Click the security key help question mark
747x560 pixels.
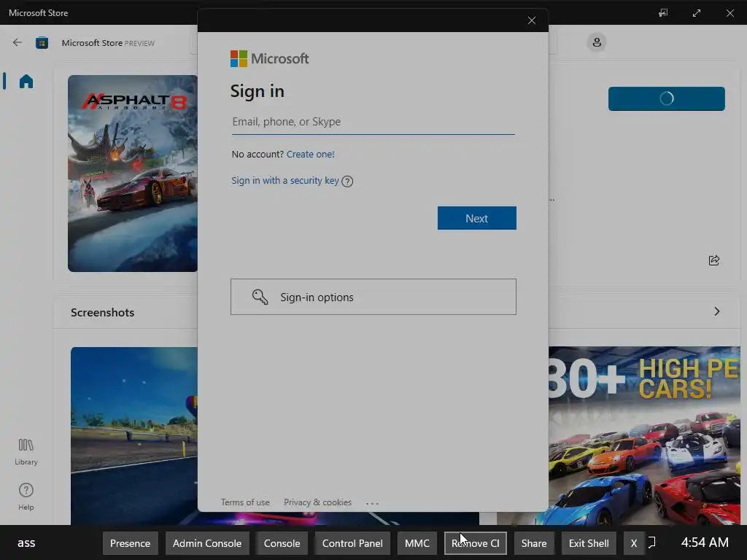pos(347,181)
